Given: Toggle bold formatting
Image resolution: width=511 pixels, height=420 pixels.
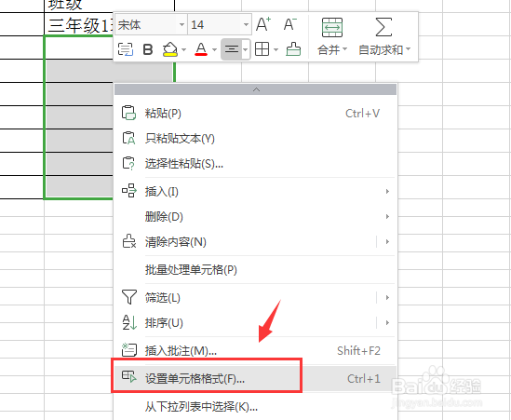Looking at the screenshot, I should tap(148, 49).
